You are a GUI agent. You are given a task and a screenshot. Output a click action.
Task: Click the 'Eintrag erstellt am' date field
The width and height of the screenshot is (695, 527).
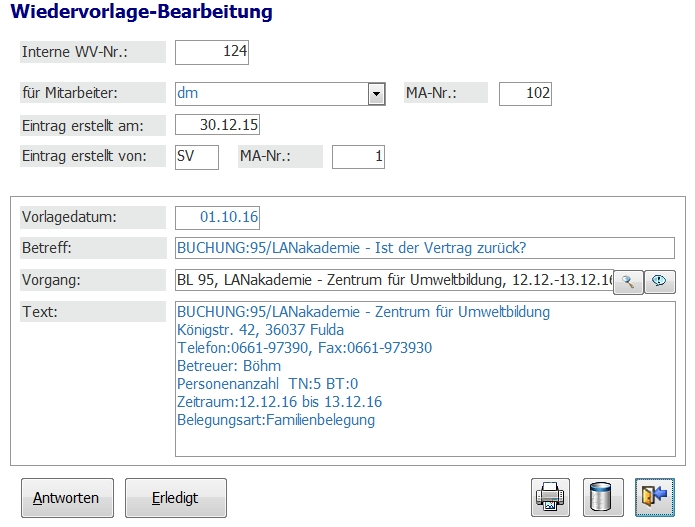pyautogui.click(x=217, y=125)
